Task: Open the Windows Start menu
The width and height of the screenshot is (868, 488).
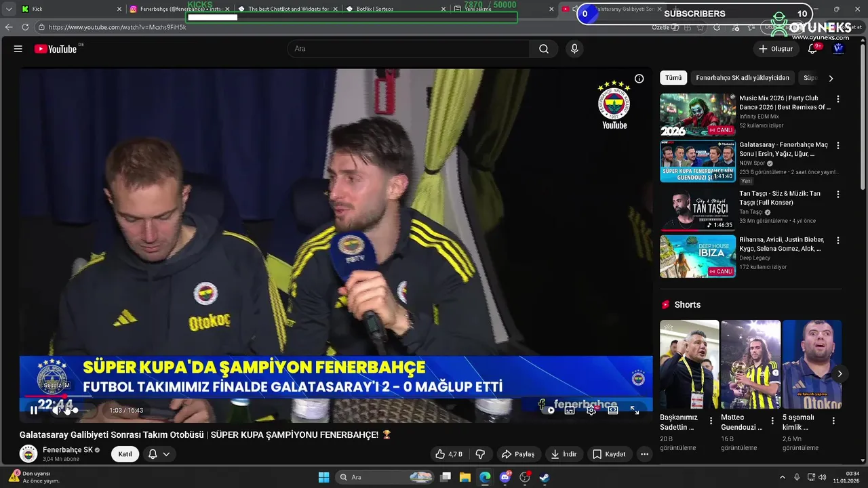Action: coord(323,477)
